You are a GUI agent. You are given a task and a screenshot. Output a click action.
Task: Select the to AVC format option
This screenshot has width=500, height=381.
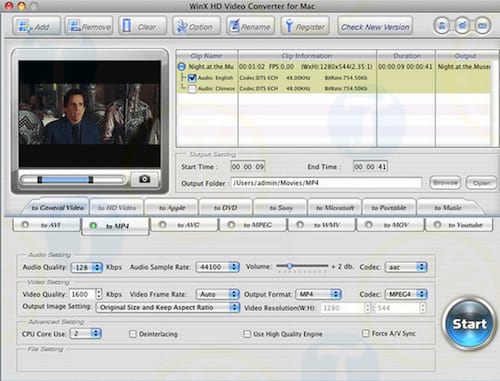point(184,225)
